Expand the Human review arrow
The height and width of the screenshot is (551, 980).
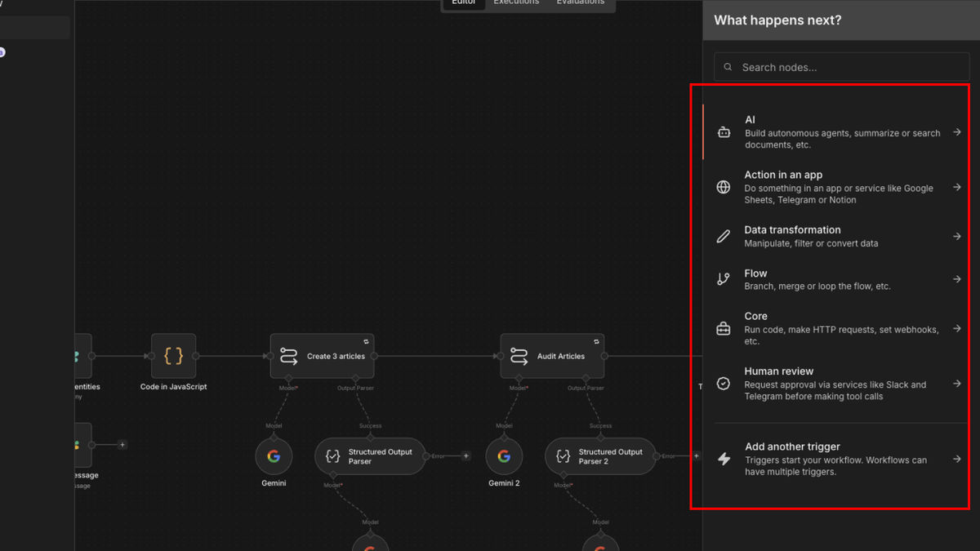(957, 384)
